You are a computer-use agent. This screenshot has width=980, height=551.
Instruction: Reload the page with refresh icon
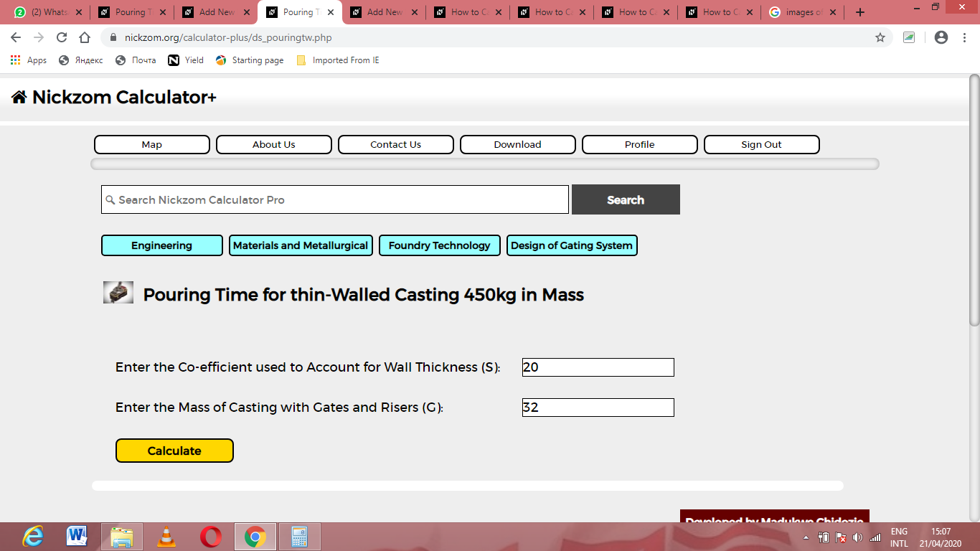click(62, 37)
